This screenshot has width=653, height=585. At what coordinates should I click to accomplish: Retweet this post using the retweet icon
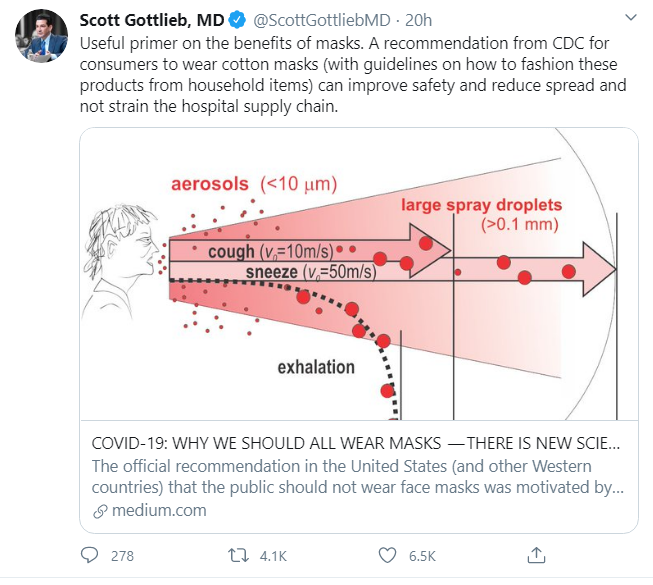[238, 555]
